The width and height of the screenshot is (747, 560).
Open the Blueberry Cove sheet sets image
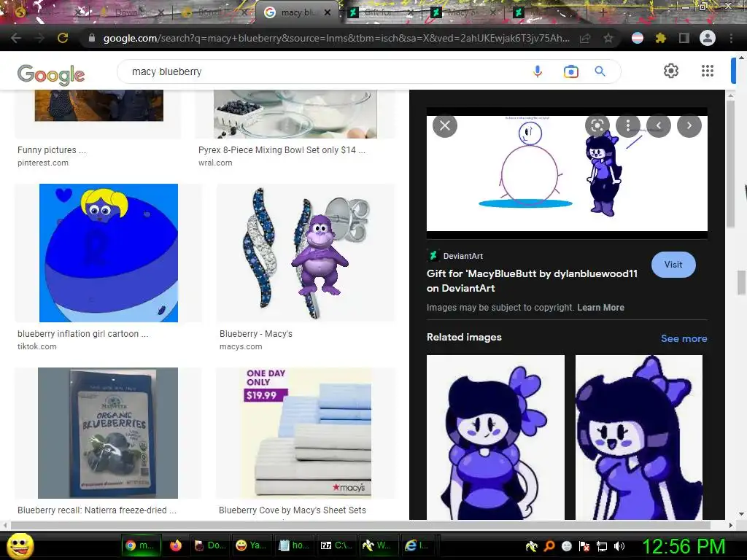coord(306,433)
